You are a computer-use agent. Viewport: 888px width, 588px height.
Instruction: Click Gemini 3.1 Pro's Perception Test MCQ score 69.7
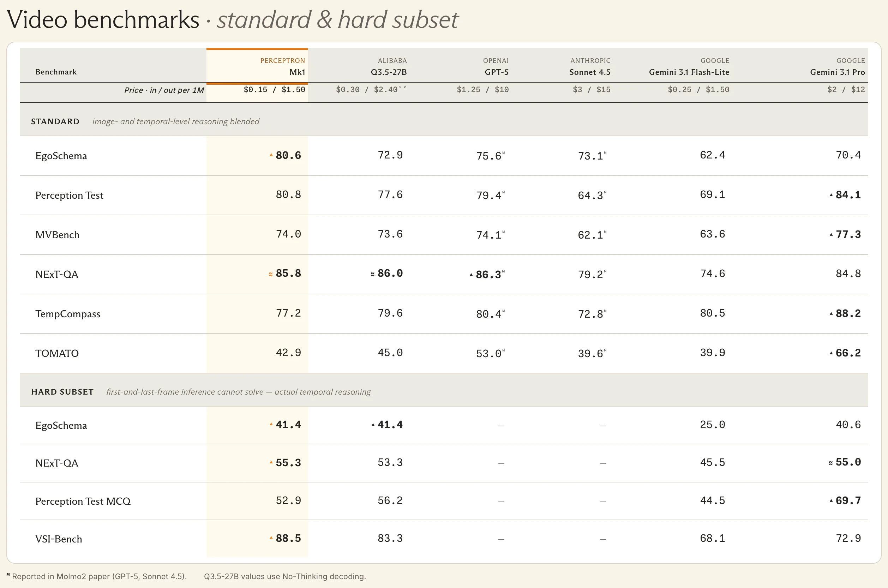pyautogui.click(x=848, y=500)
